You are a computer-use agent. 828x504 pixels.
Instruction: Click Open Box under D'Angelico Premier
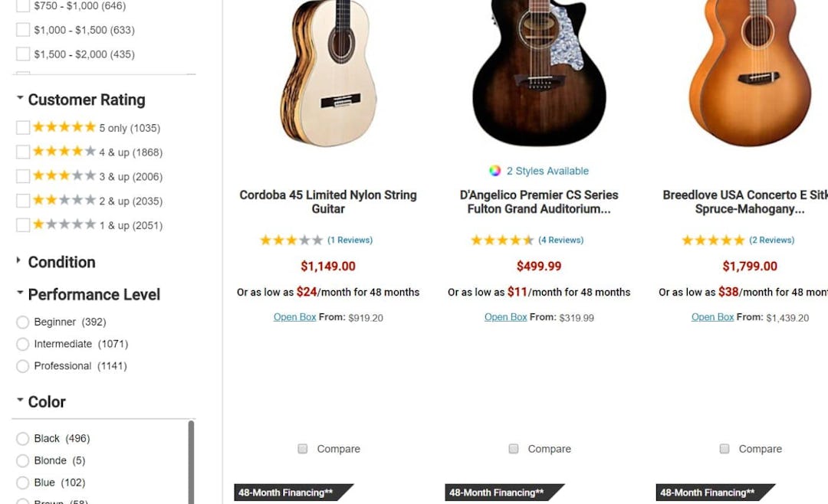coord(505,316)
